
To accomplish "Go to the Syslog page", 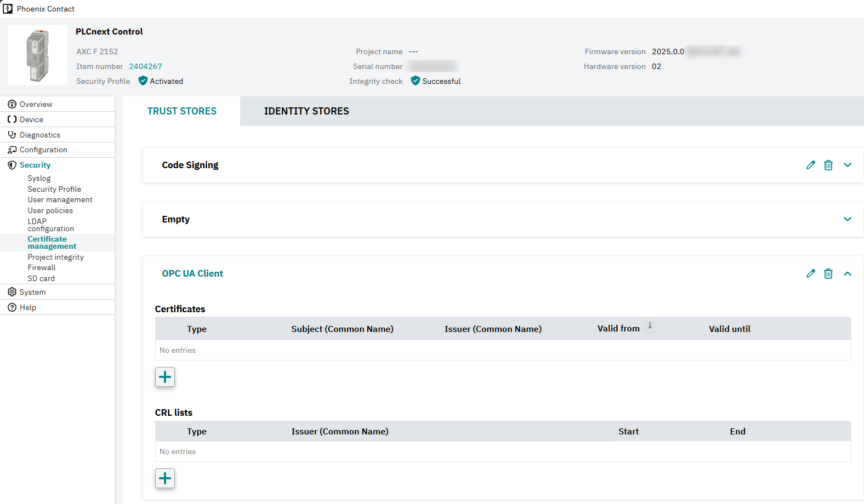I will click(39, 178).
